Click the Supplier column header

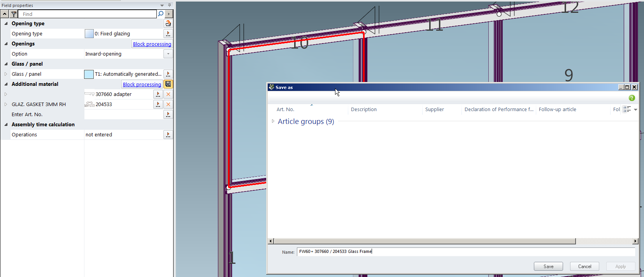pyautogui.click(x=434, y=110)
